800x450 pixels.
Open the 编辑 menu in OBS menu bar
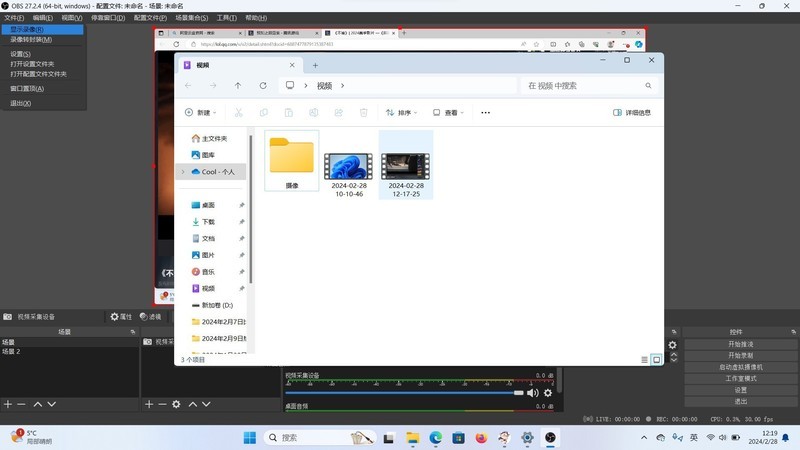(x=43, y=18)
